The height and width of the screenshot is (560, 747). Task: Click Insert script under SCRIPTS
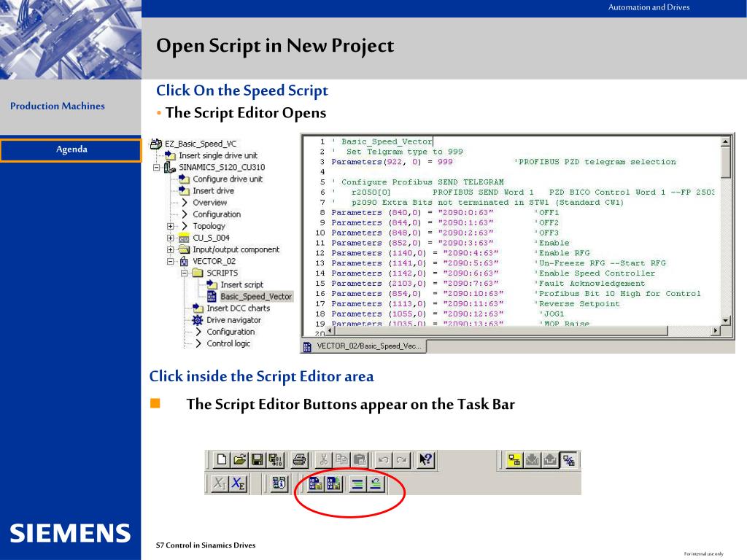pyautogui.click(x=241, y=285)
